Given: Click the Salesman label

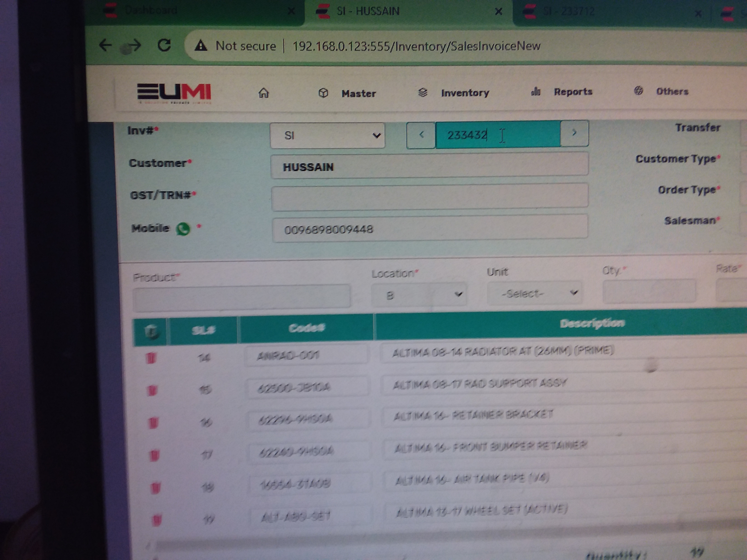Looking at the screenshot, I should click(692, 221).
